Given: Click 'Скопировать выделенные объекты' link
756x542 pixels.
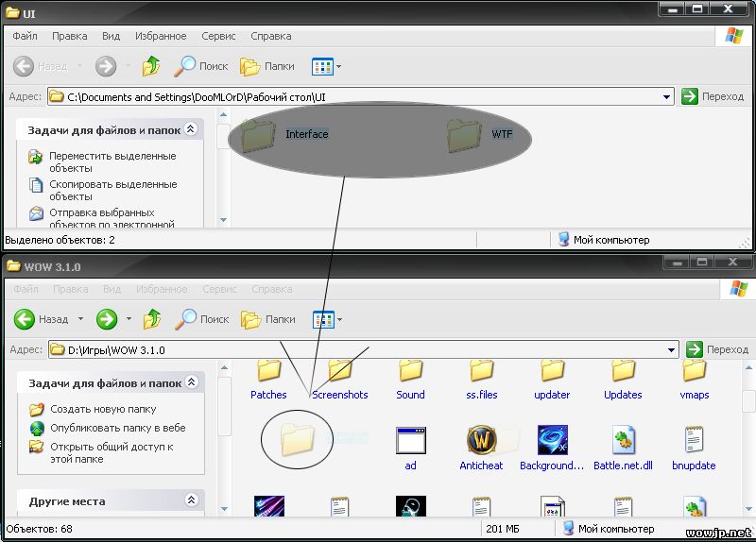Looking at the screenshot, I should point(112,190).
